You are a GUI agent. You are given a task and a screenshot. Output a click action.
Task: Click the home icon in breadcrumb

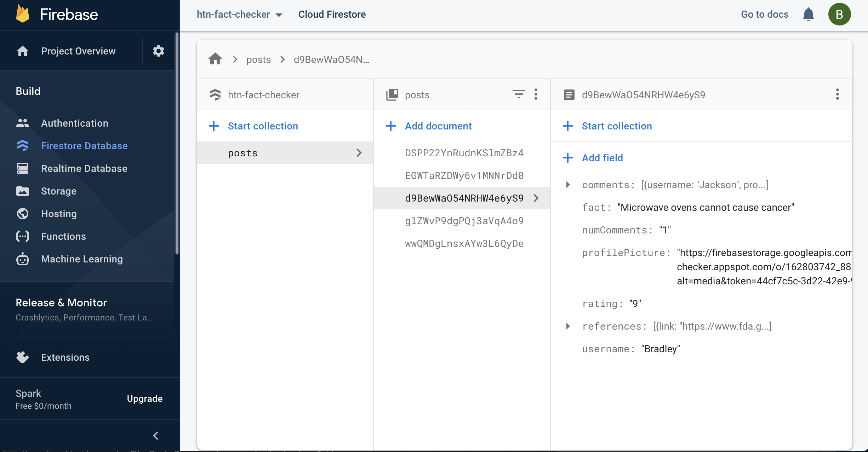(x=215, y=59)
